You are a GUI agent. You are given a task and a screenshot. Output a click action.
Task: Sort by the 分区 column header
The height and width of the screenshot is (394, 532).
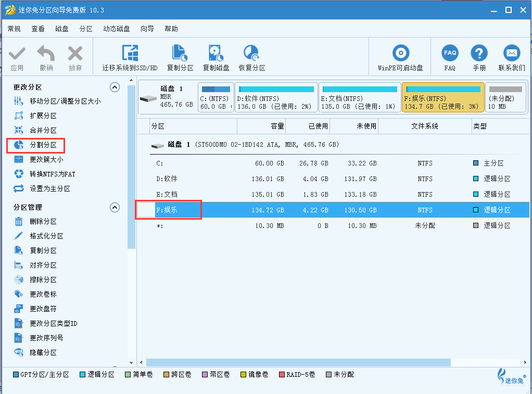[x=193, y=126]
